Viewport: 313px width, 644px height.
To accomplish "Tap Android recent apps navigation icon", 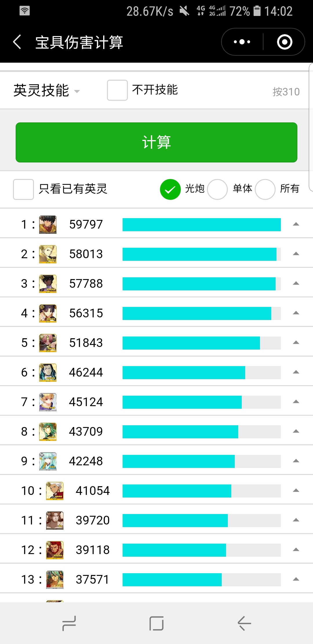I will [x=69, y=623].
